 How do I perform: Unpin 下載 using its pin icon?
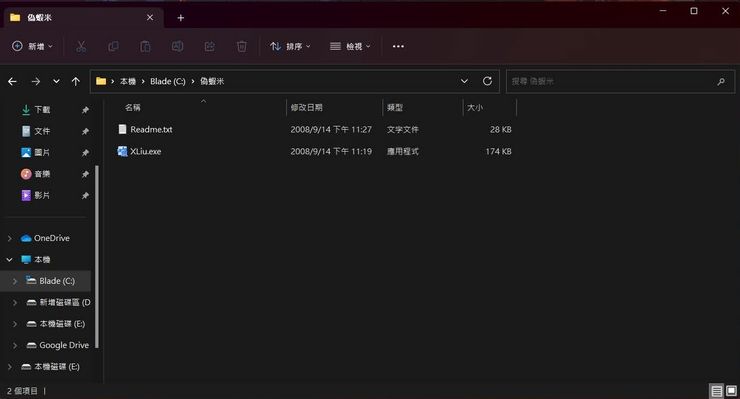pos(85,110)
